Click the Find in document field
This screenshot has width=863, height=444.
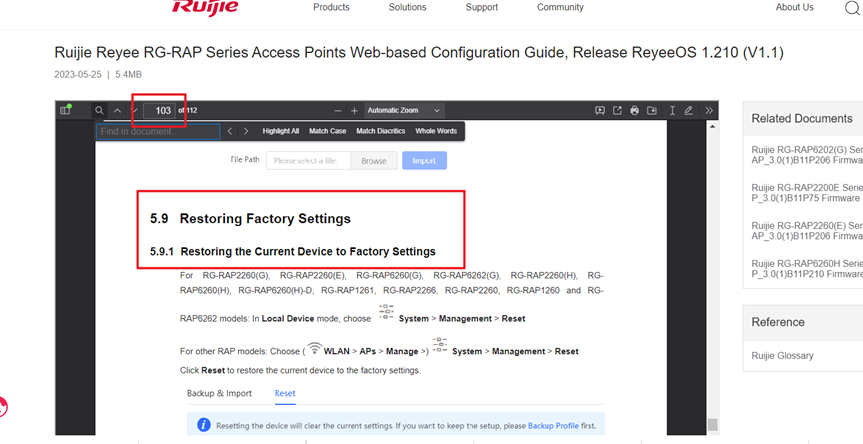click(x=158, y=131)
